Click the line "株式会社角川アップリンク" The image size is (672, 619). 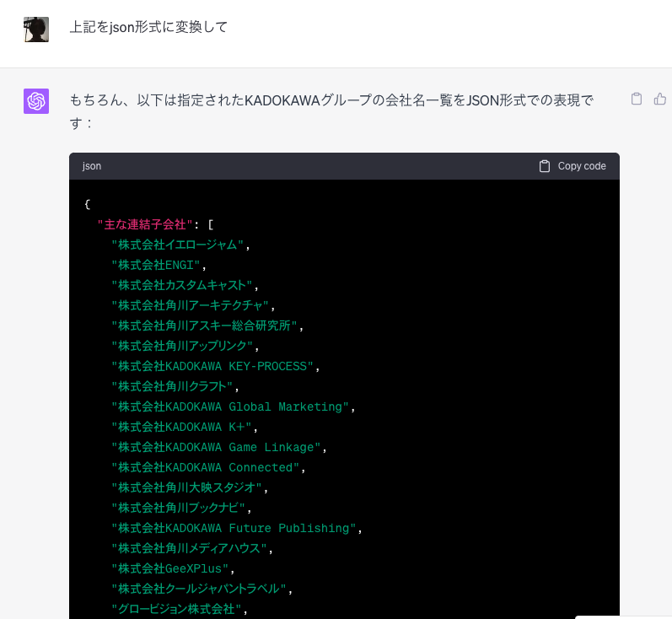click(183, 346)
